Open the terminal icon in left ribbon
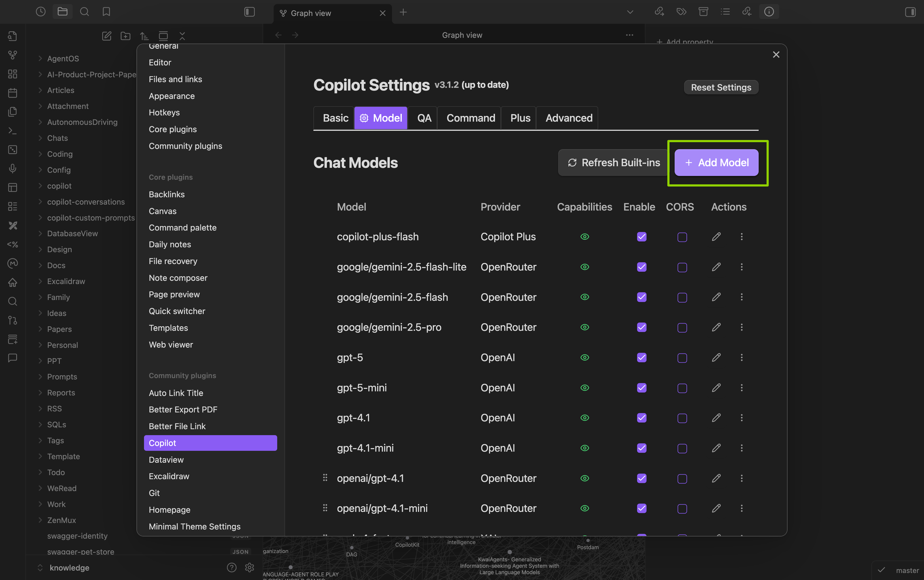This screenshot has width=924, height=580. [13, 131]
